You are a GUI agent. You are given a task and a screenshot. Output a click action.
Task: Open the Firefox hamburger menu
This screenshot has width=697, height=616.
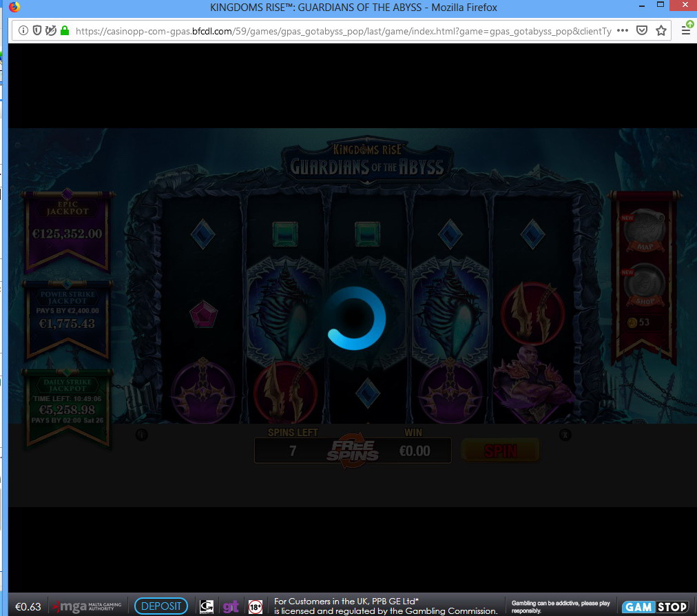point(686,30)
